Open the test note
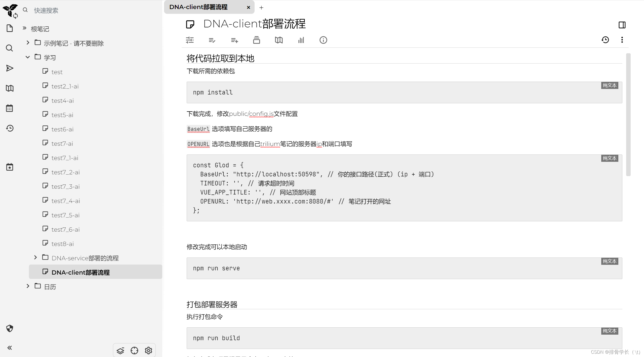Image resolution: width=644 pixels, height=357 pixels. [x=57, y=72]
